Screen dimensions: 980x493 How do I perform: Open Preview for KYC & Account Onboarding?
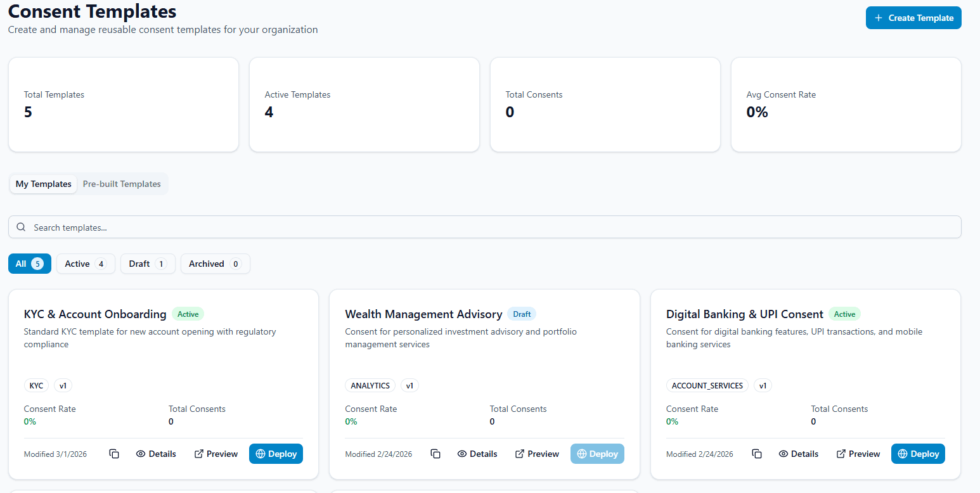click(216, 454)
